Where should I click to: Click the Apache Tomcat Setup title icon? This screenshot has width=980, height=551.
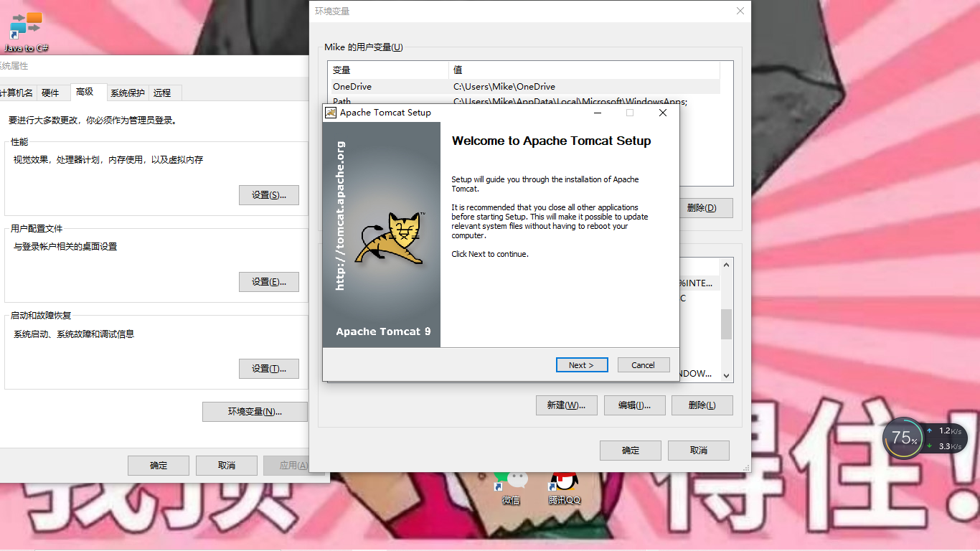click(x=331, y=113)
